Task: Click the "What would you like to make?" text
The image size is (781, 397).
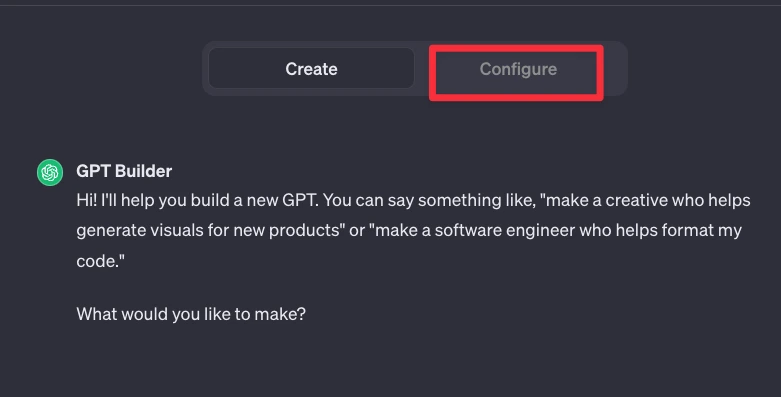Action: pos(191,314)
